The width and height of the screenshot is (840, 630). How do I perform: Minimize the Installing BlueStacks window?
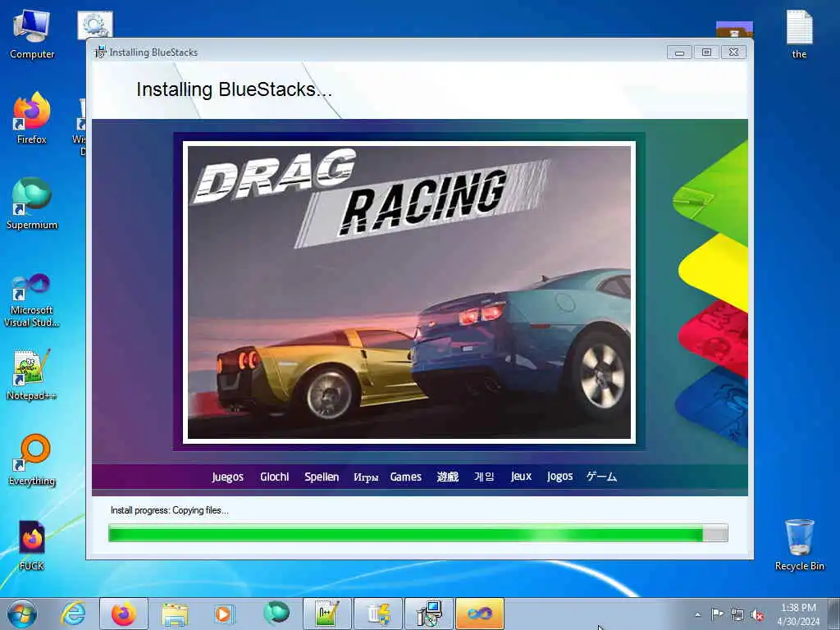679,52
